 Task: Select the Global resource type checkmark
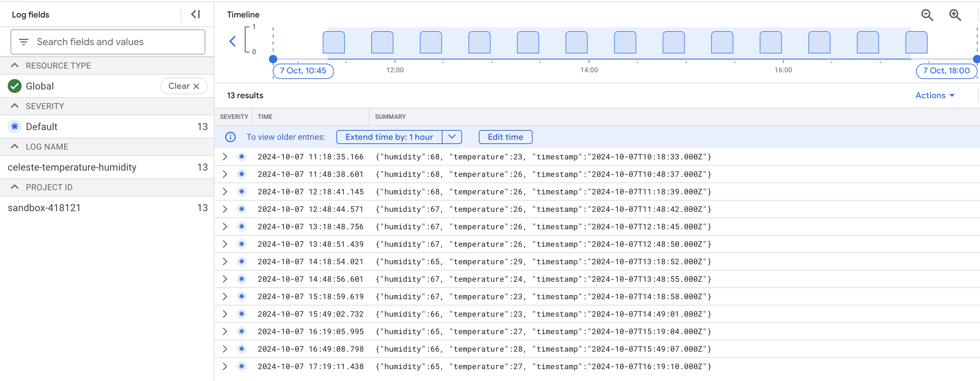14,86
